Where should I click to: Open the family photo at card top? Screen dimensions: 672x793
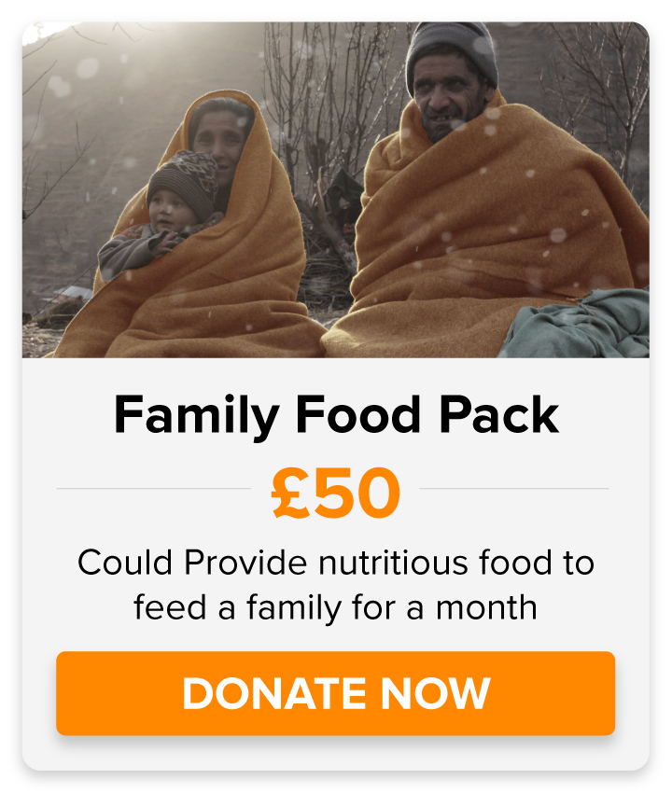[x=335, y=189]
